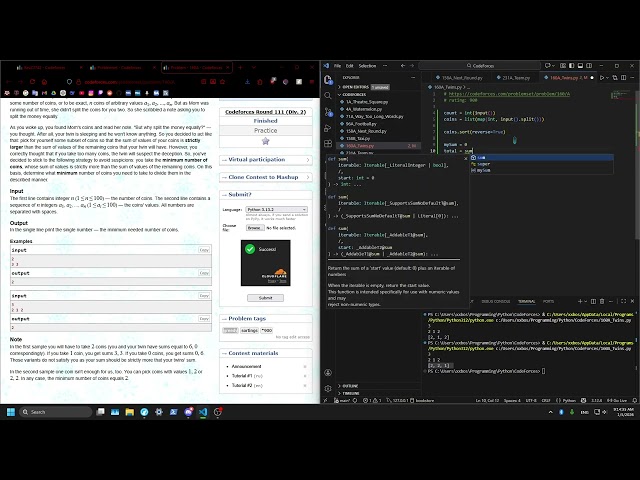Screen dimensions: 640x480
Task: Open the File menu in VS Code
Action: pyautogui.click(x=338, y=66)
